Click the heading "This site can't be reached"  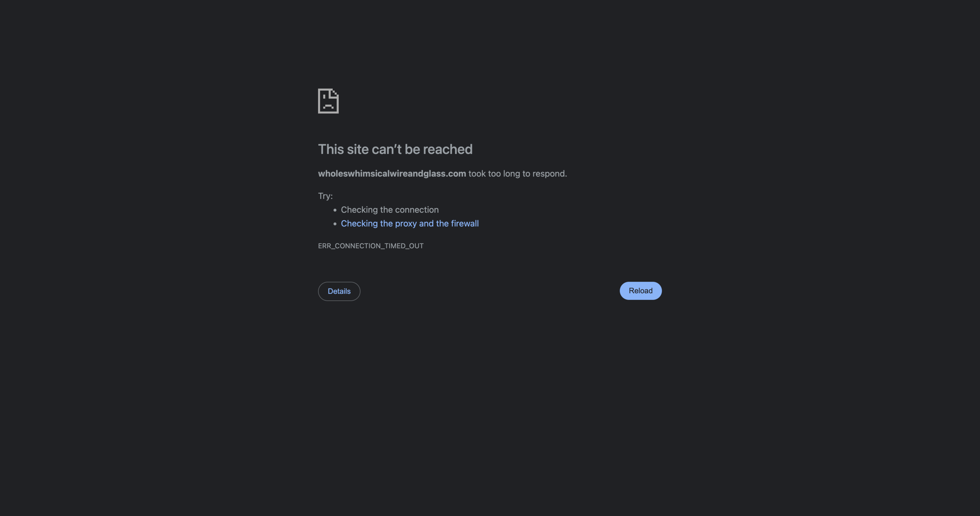click(395, 149)
